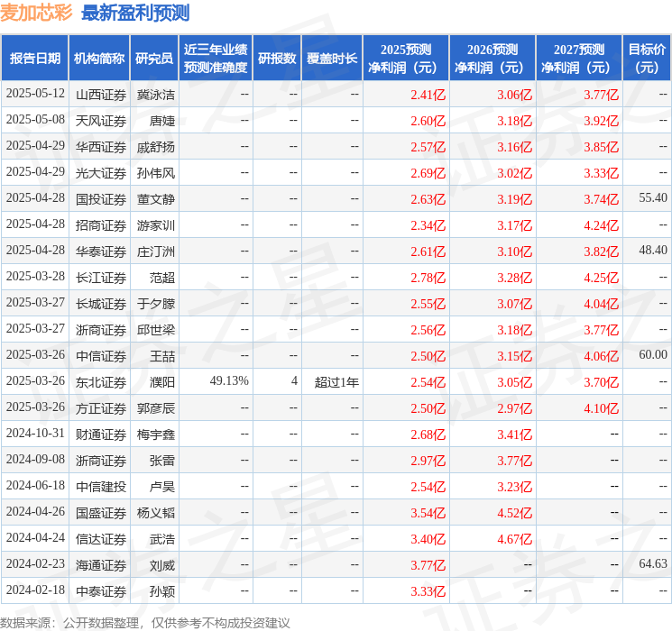Viewport: 672px width, 631px height.
Task: Select the 国投证券 cell
Action: (101, 199)
